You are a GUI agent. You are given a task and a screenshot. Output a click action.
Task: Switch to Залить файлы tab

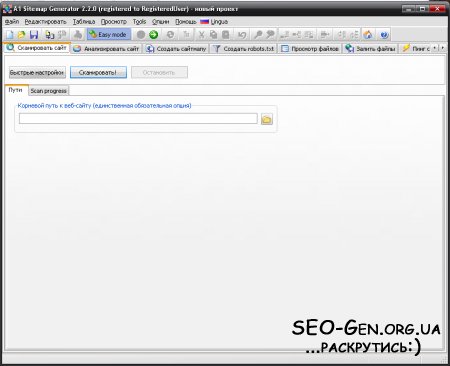pyautogui.click(x=370, y=49)
